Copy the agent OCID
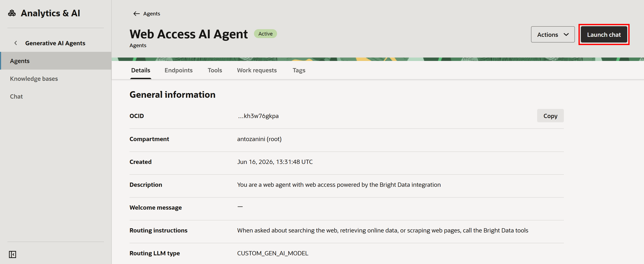Viewport: 644px width, 264px height. [x=550, y=116]
